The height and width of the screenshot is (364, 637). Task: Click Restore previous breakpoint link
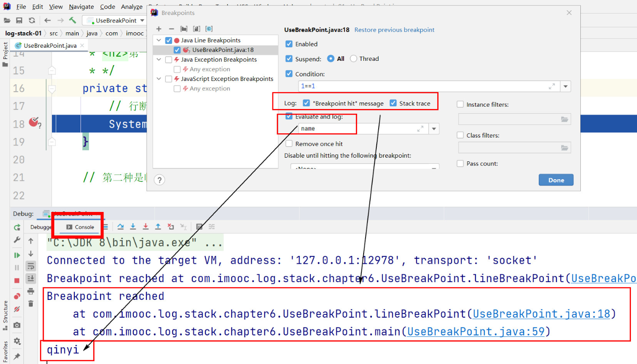[x=395, y=30]
